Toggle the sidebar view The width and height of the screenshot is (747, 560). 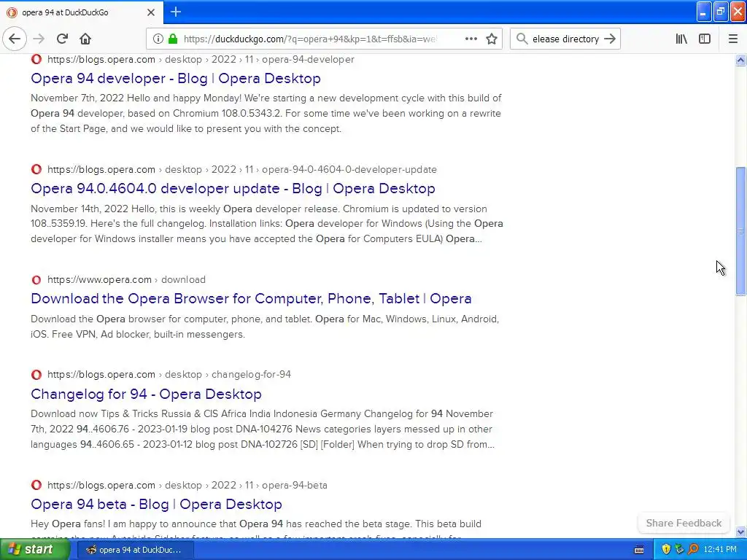coord(705,39)
